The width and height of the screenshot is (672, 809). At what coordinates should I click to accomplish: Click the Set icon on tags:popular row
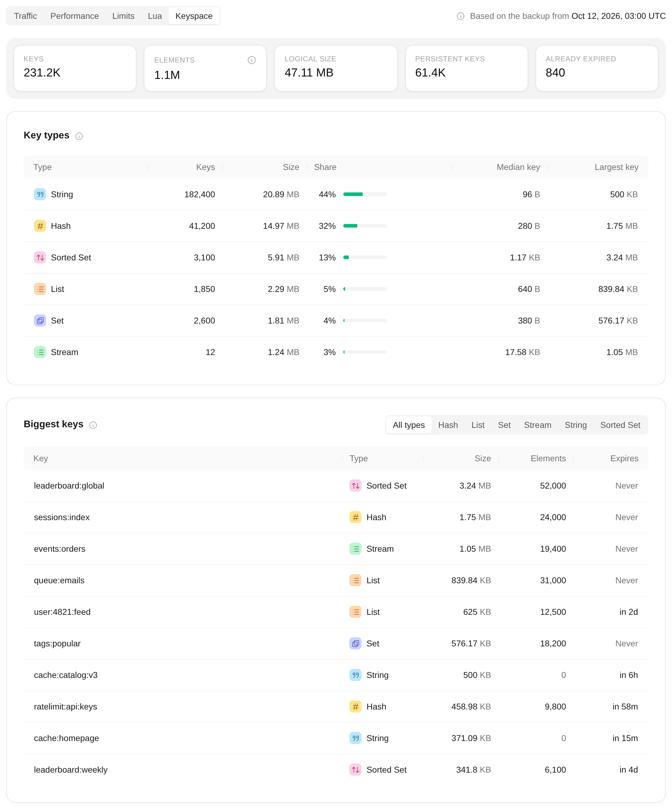355,644
